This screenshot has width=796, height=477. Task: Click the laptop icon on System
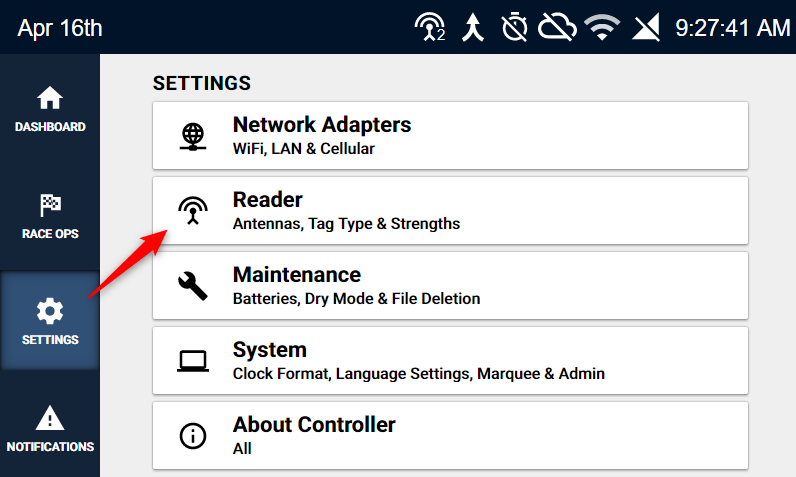click(193, 361)
